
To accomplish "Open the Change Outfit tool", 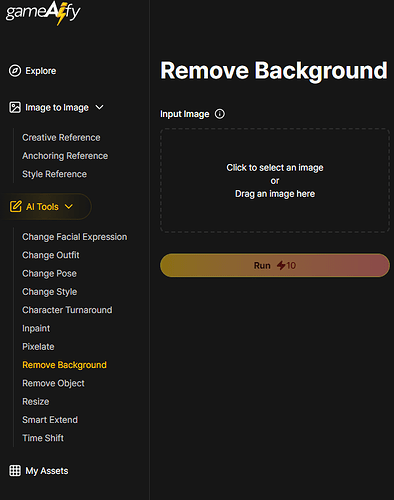I will (51, 255).
